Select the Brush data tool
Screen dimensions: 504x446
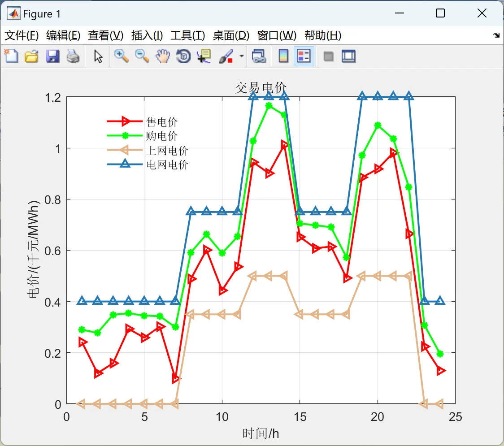coord(226,56)
